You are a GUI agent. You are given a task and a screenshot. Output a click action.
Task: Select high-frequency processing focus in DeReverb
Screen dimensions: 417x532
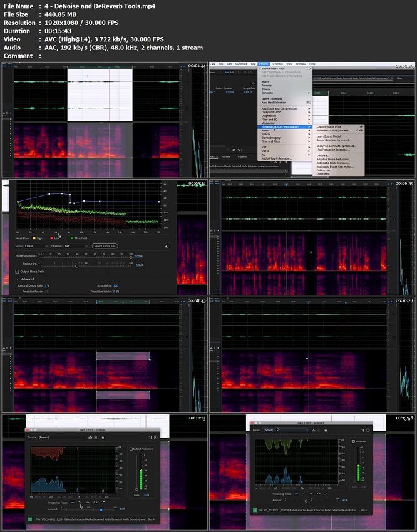pyautogui.click(x=326, y=494)
